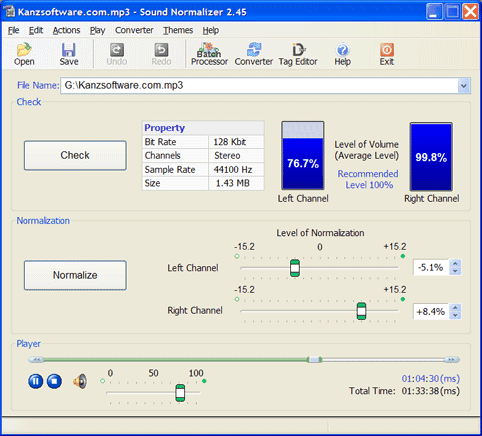This screenshot has height=436, width=482.
Task: Stop playback with the stop button
Action: (x=54, y=381)
